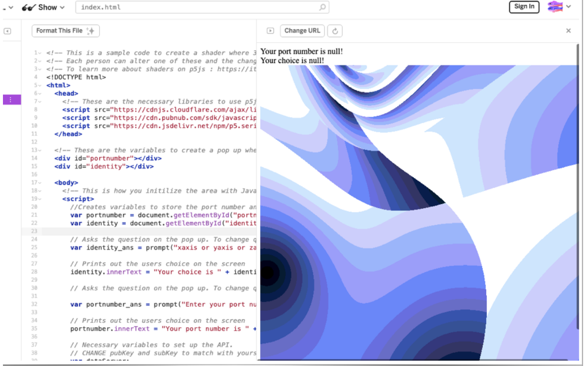Click the jsdelivr script src line 10
The image size is (588, 366).
(x=159, y=126)
